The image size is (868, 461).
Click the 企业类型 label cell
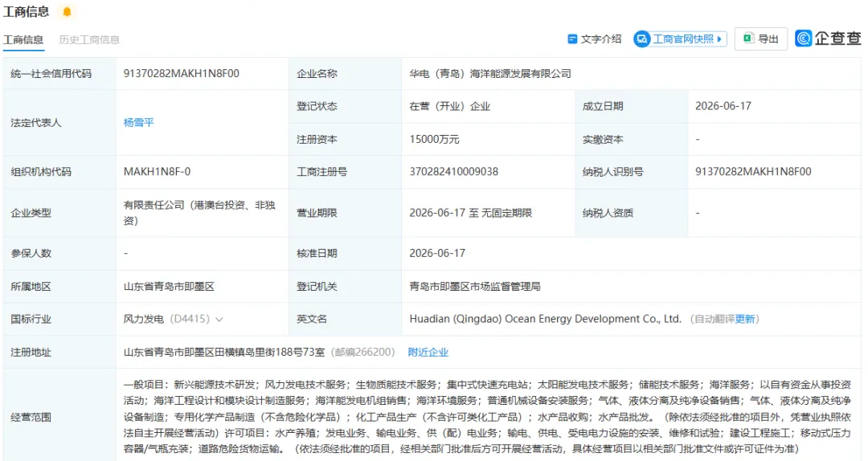(59, 213)
